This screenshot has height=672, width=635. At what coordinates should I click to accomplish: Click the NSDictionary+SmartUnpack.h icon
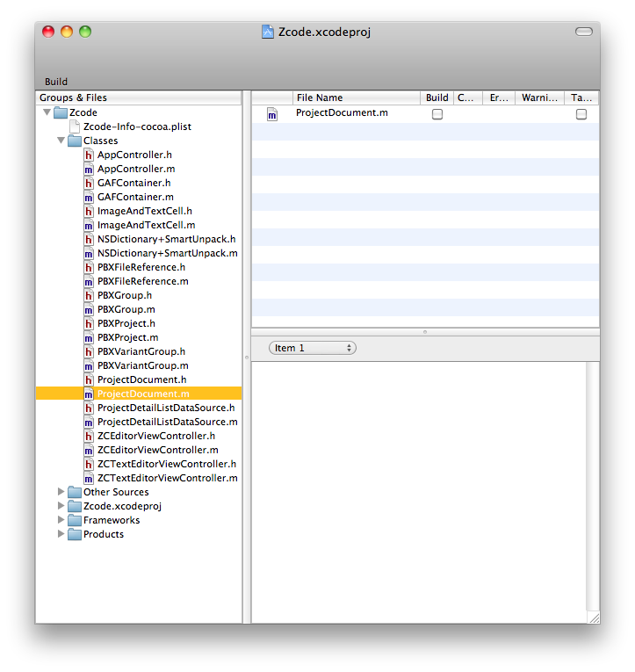pos(88,239)
